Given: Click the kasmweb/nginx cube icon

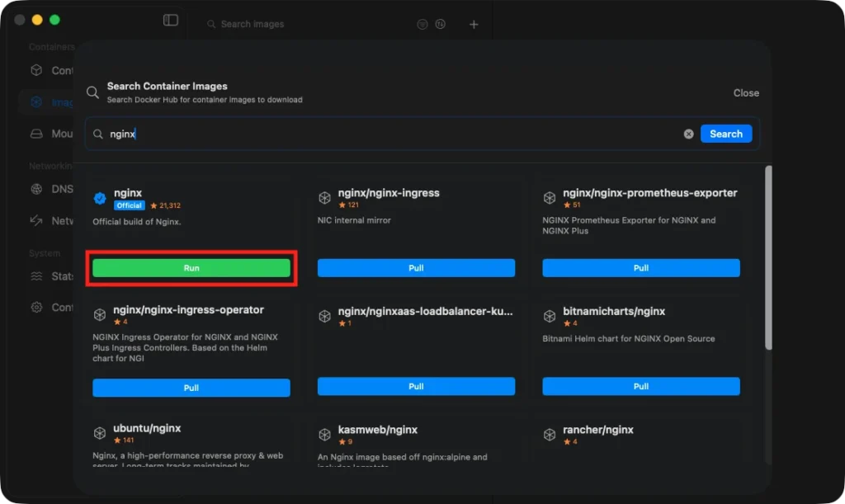Looking at the screenshot, I should [324, 435].
